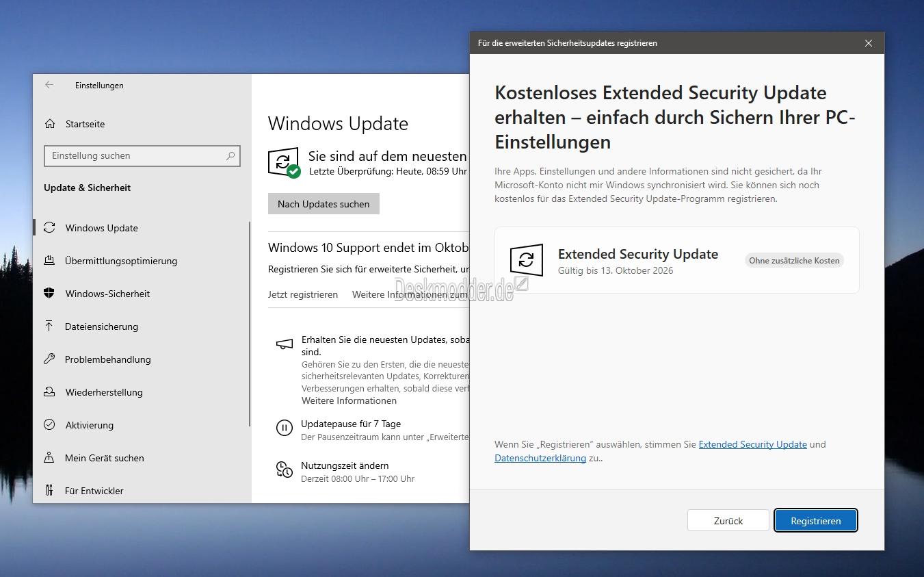This screenshot has height=577, width=924.
Task: Click the Gültig bis 13. Oktober 2026 text
Action: (616, 270)
